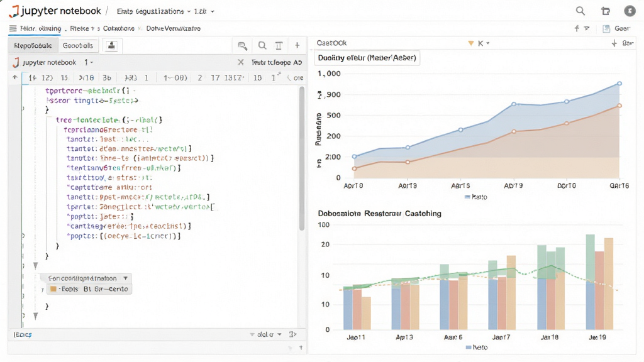Open the 1.0k version dropdown in header
Viewport: 644px width, 362px height.
click(x=204, y=11)
